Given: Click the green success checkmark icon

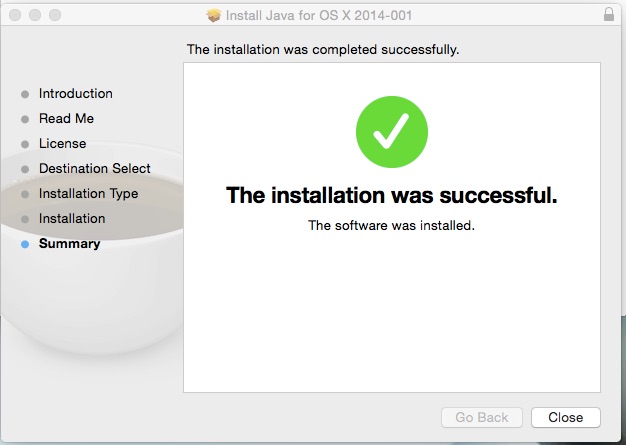Looking at the screenshot, I should [x=392, y=132].
